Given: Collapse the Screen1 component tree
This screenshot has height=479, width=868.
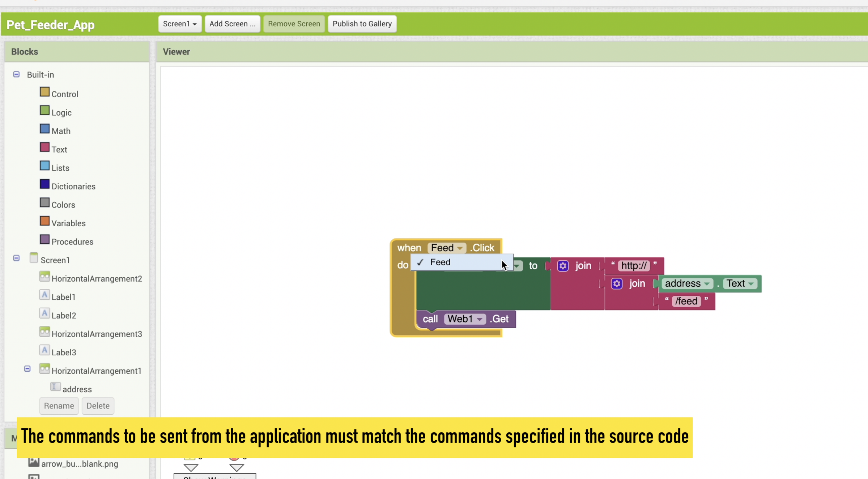Looking at the screenshot, I should 16,258.
